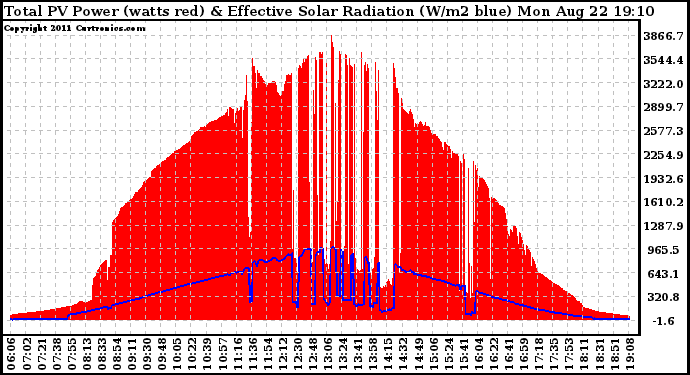Image resolution: width=690 pixels, height=375 pixels.
Task: Click the y-axis value 3222.0
Action: (x=663, y=84)
